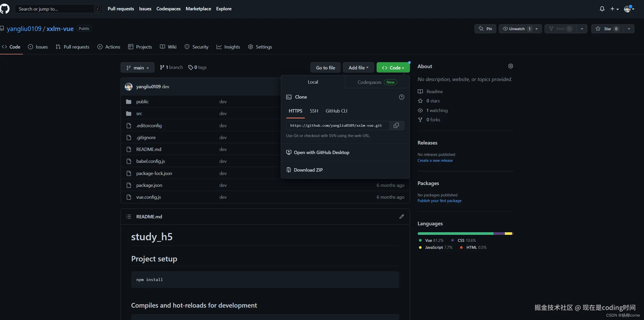644x320 pixels.
Task: Click the Clone help question-mark icon
Action: coord(401,97)
